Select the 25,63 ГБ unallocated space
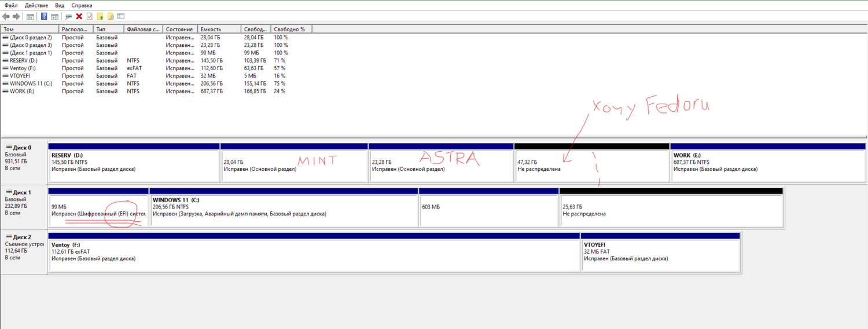Viewport: 868px width, 329px height. pos(671,207)
